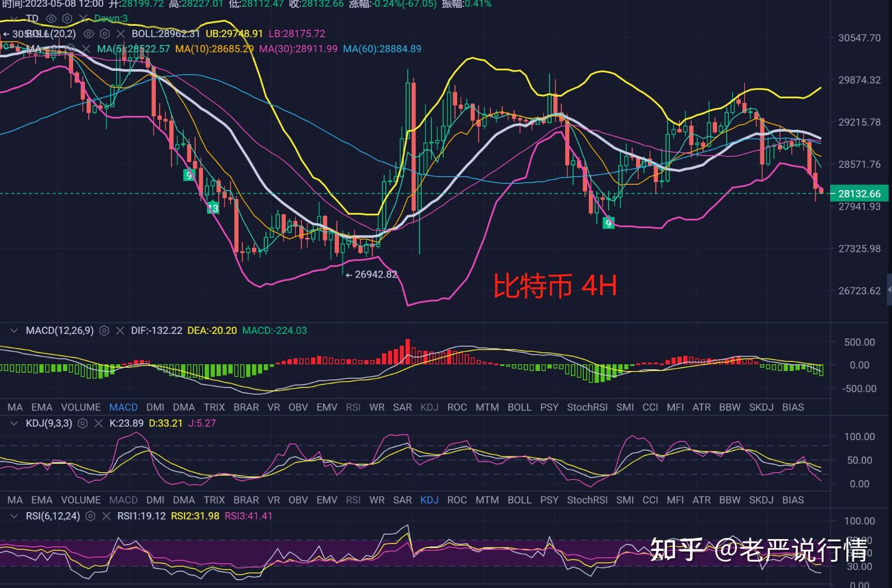Switch lower indicator row to ROC
Viewport: 892px width, 588px height.
[457, 500]
